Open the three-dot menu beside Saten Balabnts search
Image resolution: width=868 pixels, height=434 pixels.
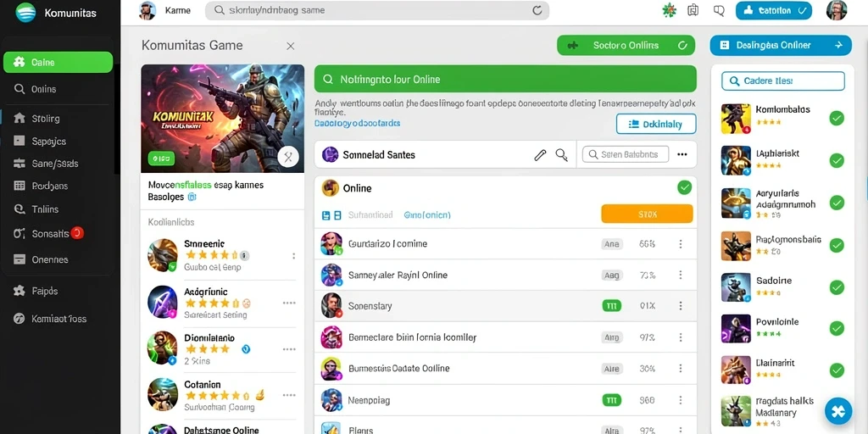682,154
